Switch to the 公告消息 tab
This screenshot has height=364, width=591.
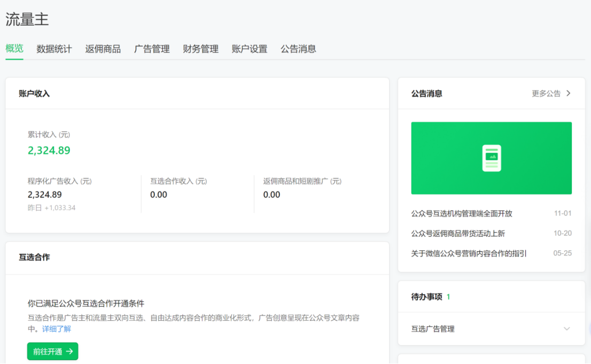coord(298,49)
